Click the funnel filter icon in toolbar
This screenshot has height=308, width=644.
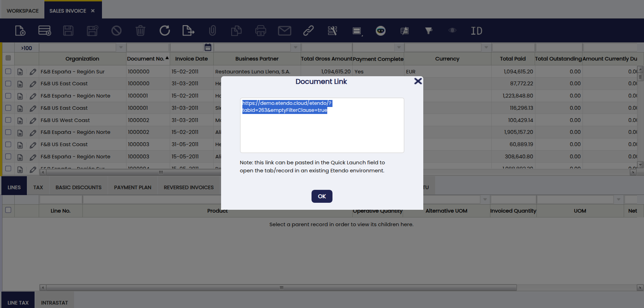429,31
